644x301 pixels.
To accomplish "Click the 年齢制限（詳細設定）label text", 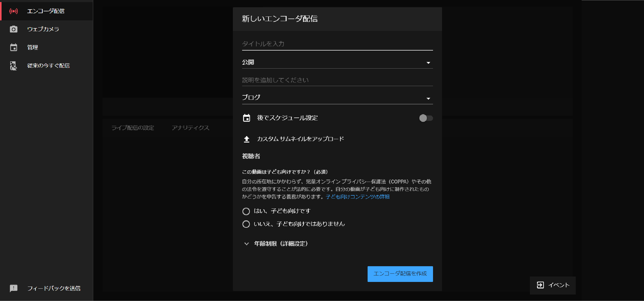I will point(281,244).
